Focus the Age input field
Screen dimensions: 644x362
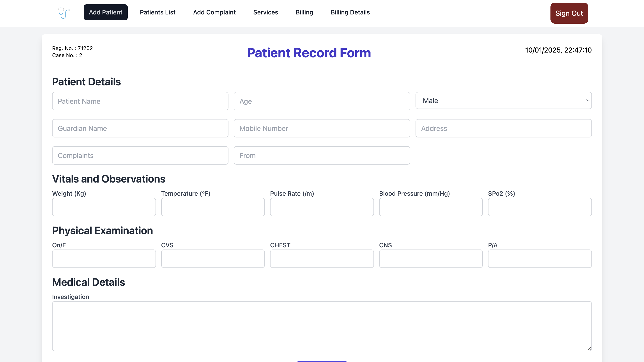tap(322, 101)
